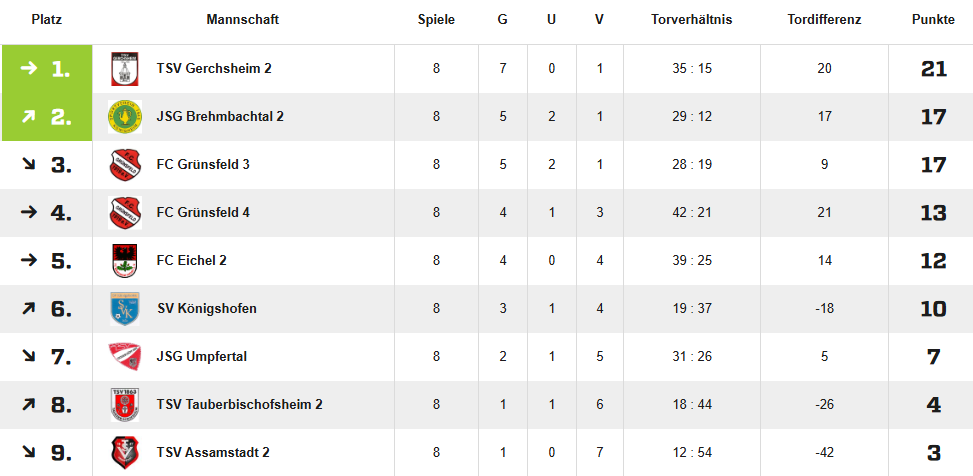Image resolution: width=973 pixels, height=476 pixels.
Task: Click the FC Grünsfeld 3 club crest
Action: (125, 165)
